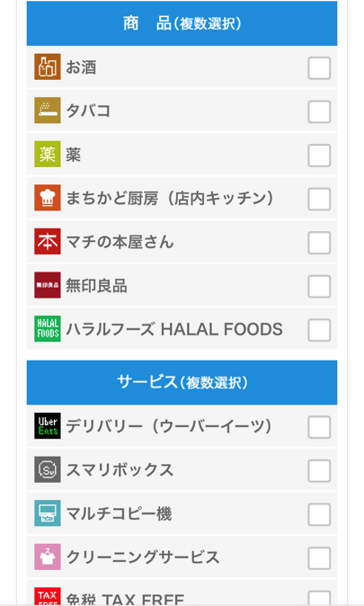Tick the デリバリー（ウーバーイーツ） checkbox

(319, 427)
